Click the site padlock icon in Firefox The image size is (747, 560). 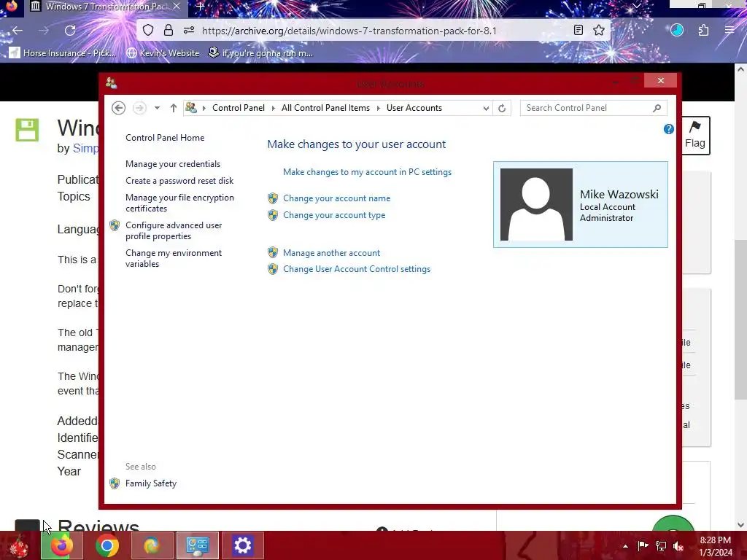pyautogui.click(x=169, y=31)
